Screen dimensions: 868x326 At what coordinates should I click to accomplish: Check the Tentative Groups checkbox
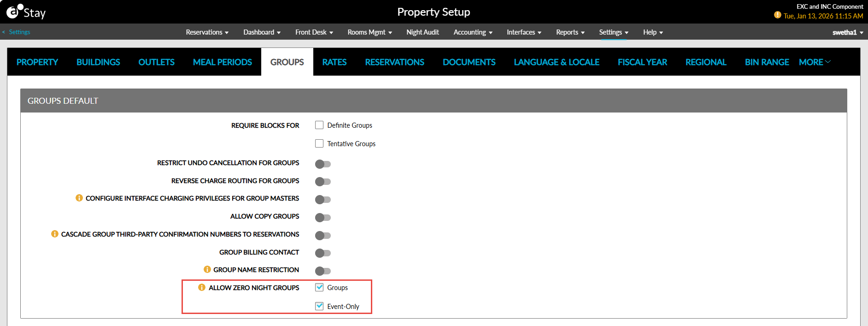tap(319, 143)
